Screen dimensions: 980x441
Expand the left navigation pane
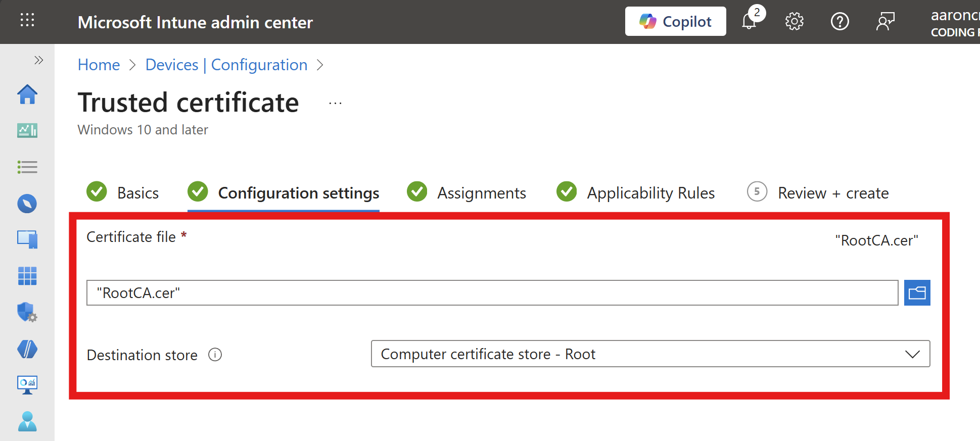[38, 60]
